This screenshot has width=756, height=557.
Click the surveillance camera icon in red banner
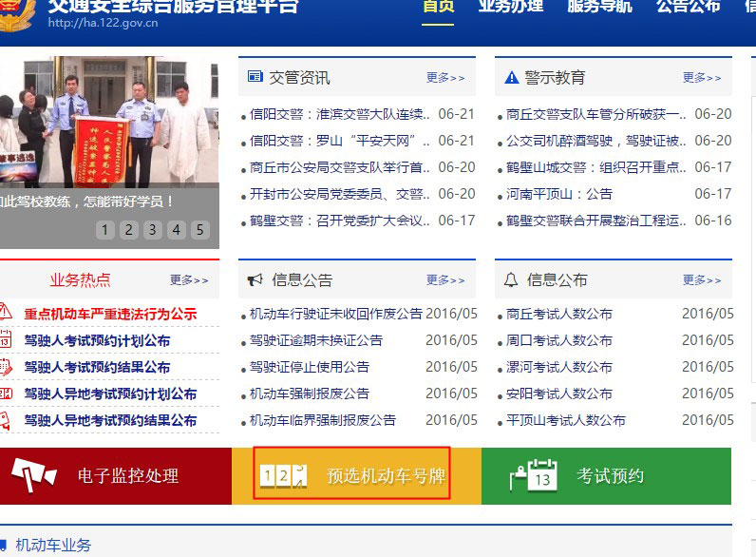pos(34,475)
